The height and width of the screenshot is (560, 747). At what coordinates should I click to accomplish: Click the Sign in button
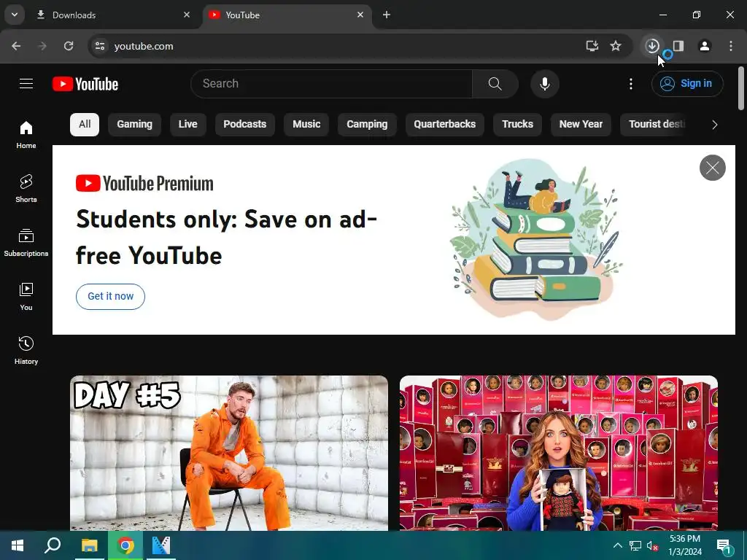687,84
